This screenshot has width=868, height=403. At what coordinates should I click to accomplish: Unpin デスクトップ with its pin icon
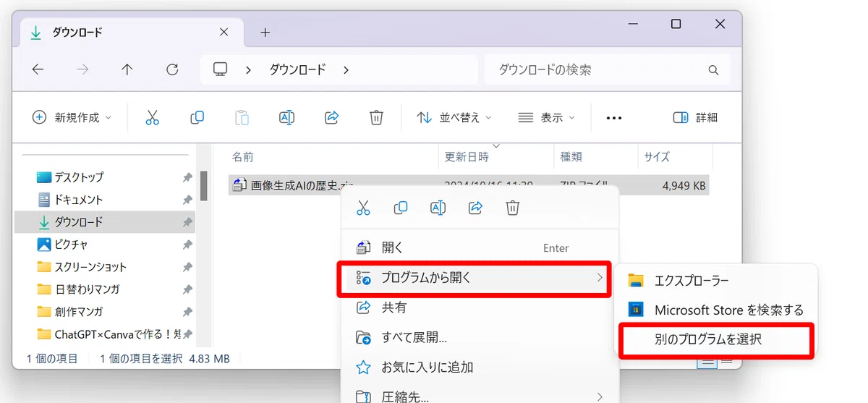pos(187,177)
